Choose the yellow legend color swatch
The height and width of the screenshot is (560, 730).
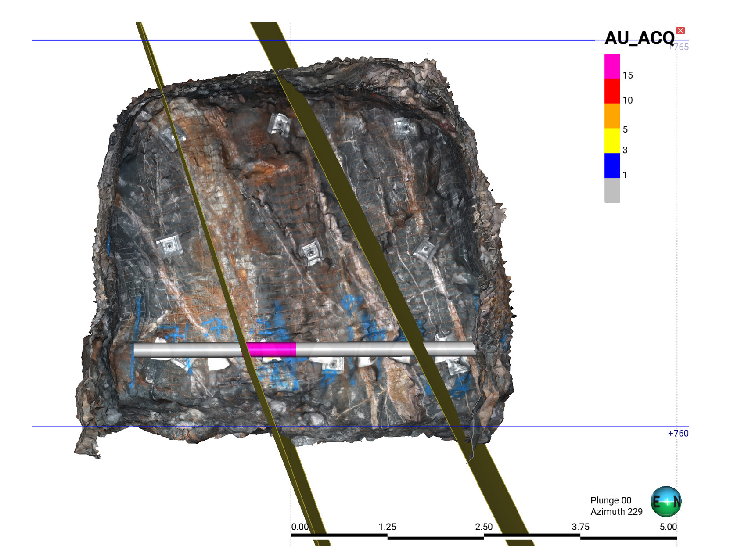(612, 141)
